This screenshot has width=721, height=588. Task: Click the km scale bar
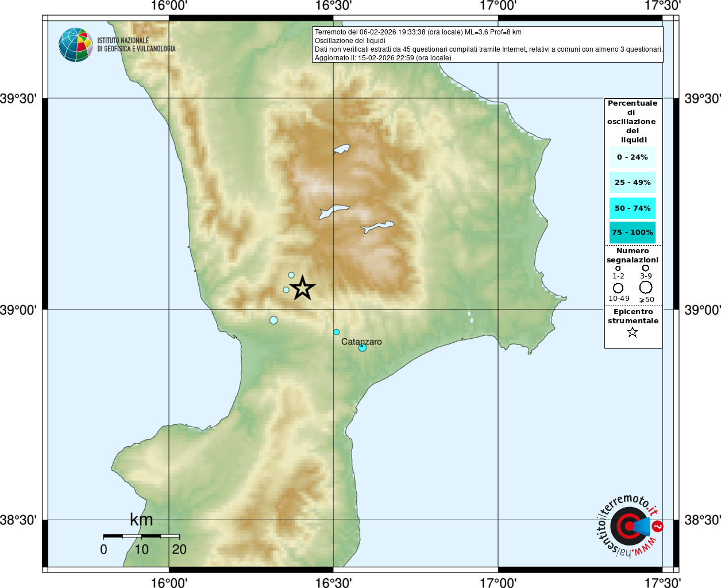coord(141,536)
